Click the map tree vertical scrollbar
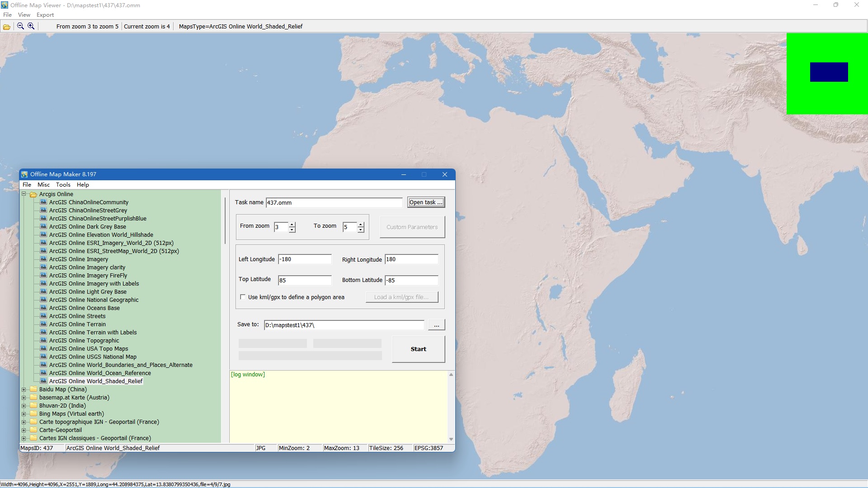Viewport: 868px width, 488px height. point(225,221)
